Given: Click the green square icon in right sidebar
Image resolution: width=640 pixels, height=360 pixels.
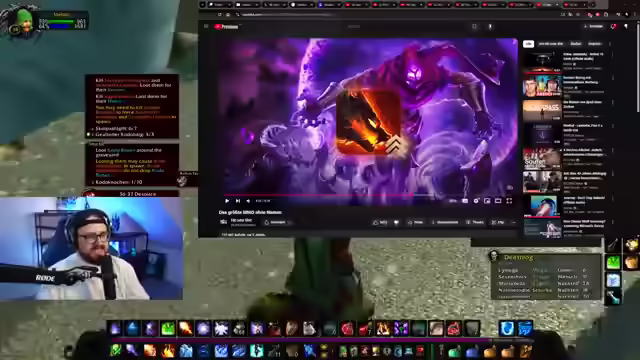Looking at the screenshot, I should click(613, 262).
